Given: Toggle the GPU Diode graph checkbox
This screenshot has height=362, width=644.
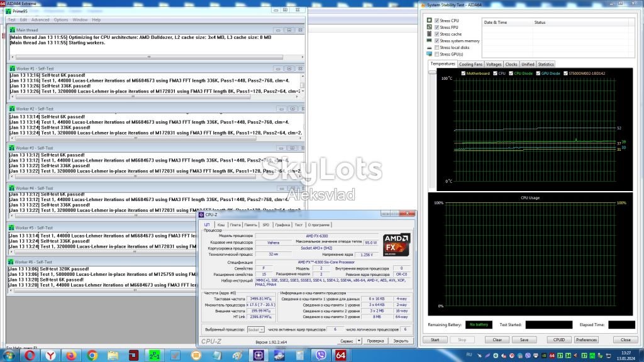Looking at the screenshot, I should click(x=538, y=74).
